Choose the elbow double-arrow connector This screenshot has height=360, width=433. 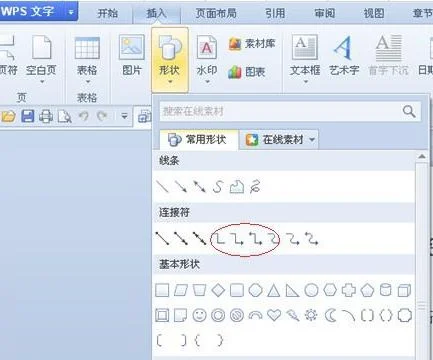click(x=256, y=239)
